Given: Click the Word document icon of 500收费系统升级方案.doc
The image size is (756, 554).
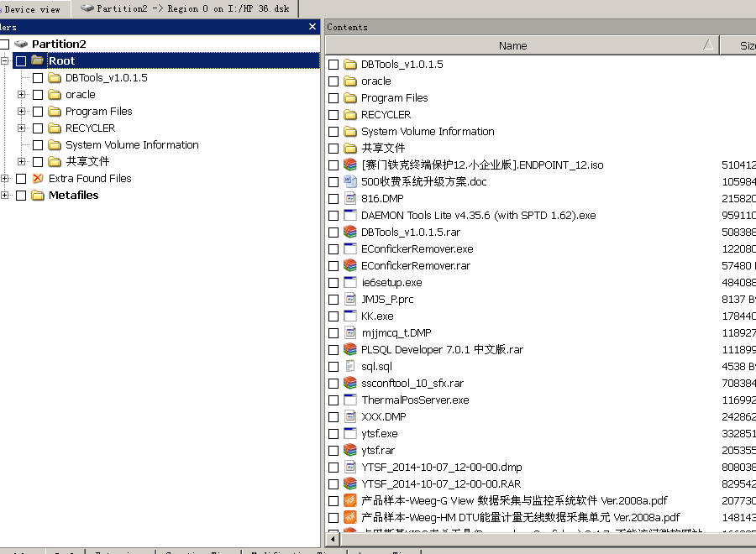Looking at the screenshot, I should pos(350,181).
